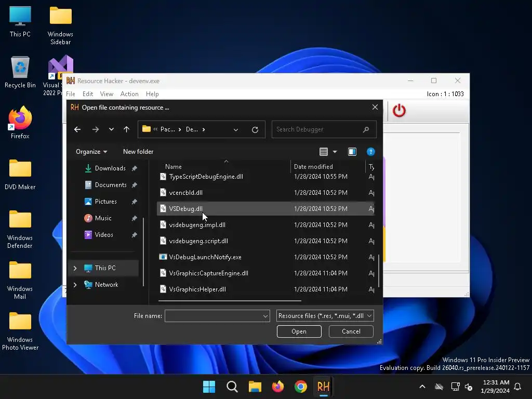Unpin Downloads pin icon
Viewport: 532px width, 399px height.
(x=135, y=168)
